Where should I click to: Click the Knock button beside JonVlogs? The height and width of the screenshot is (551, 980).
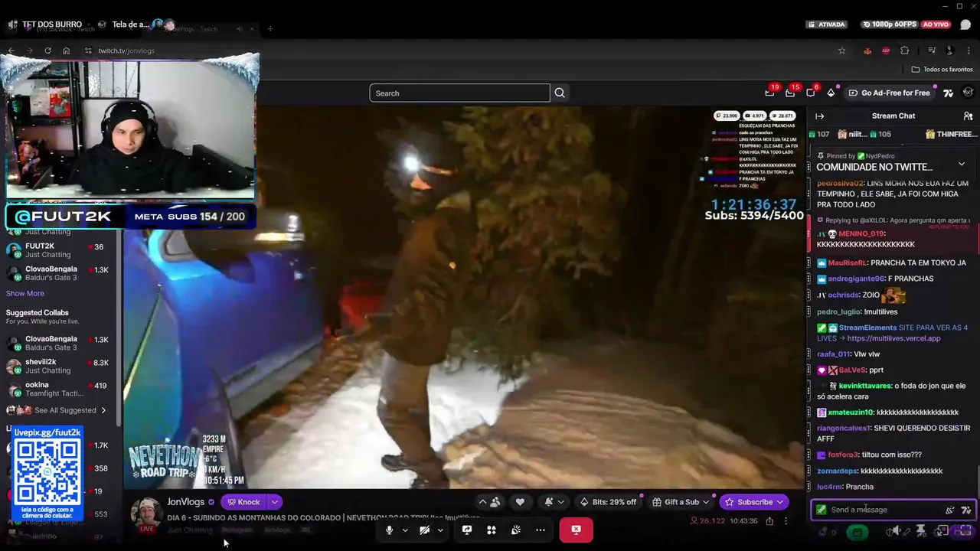pos(243,502)
